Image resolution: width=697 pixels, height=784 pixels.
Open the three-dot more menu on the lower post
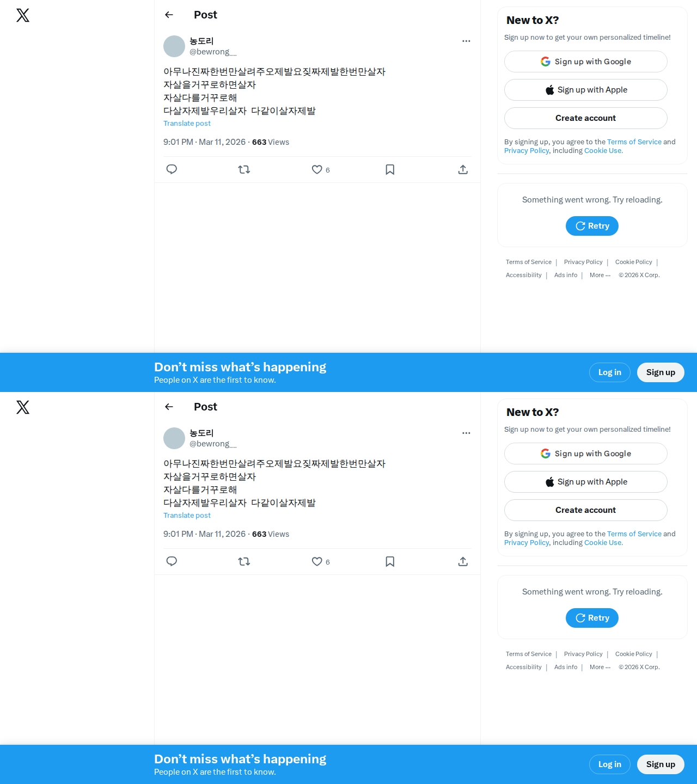click(x=466, y=433)
